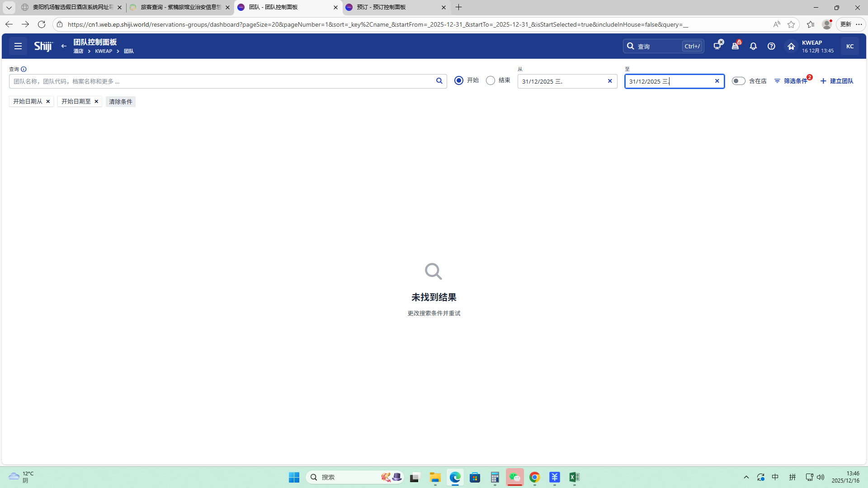Screen dimensions: 868x488
Task: Click the home icon next to KWEAP
Action: tap(791, 46)
